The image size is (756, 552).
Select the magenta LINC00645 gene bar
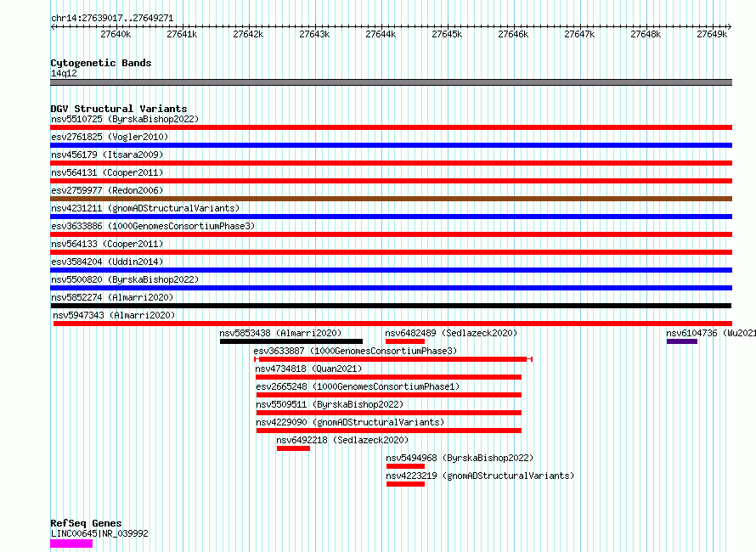(x=71, y=544)
